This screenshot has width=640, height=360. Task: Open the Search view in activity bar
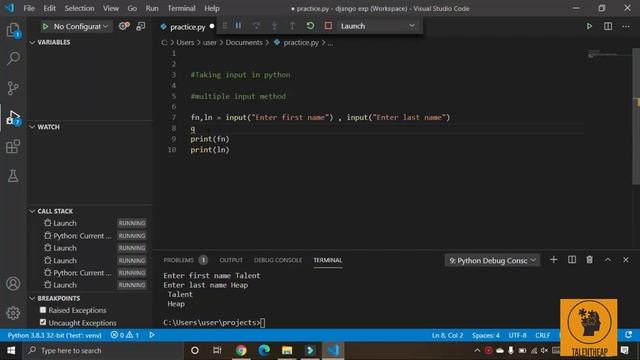[13, 58]
